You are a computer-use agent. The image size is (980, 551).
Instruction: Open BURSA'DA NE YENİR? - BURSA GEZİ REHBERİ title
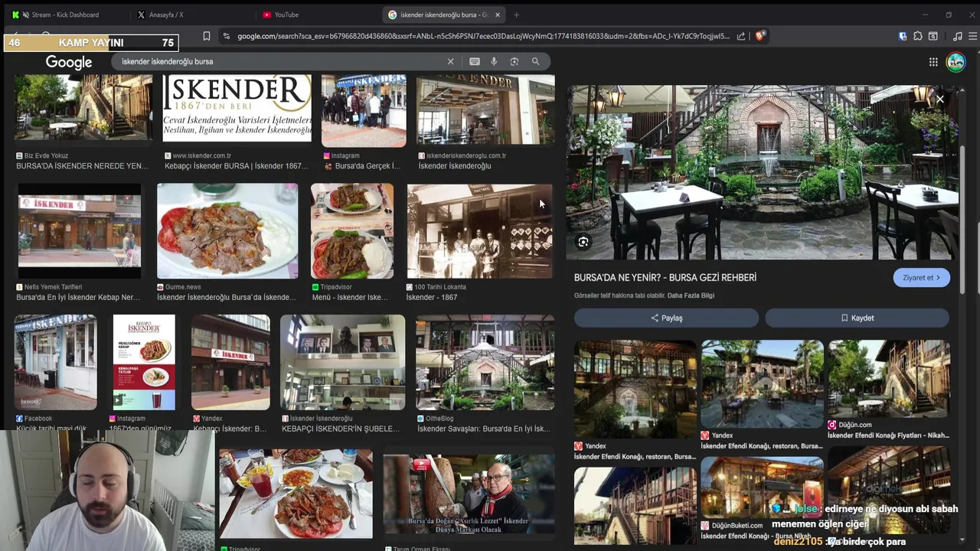tap(665, 277)
